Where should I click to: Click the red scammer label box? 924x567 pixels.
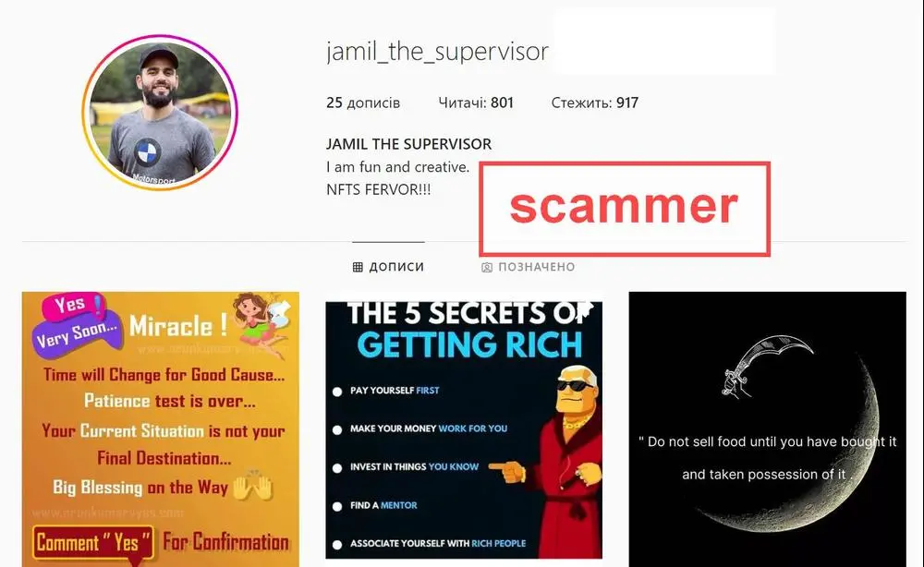point(625,209)
